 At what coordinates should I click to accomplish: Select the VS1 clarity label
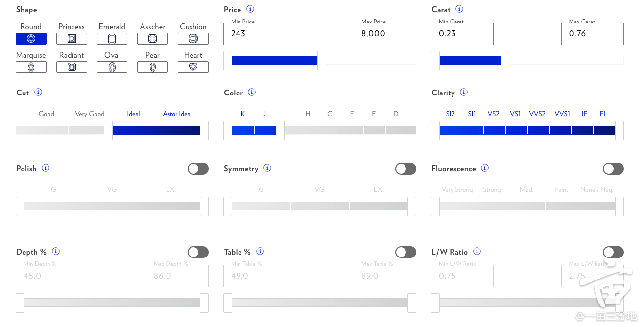point(515,114)
